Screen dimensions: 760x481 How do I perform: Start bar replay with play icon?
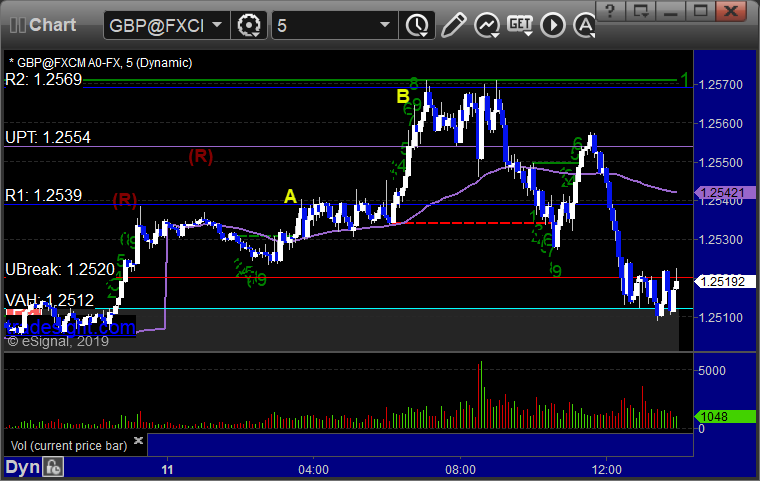coord(553,25)
